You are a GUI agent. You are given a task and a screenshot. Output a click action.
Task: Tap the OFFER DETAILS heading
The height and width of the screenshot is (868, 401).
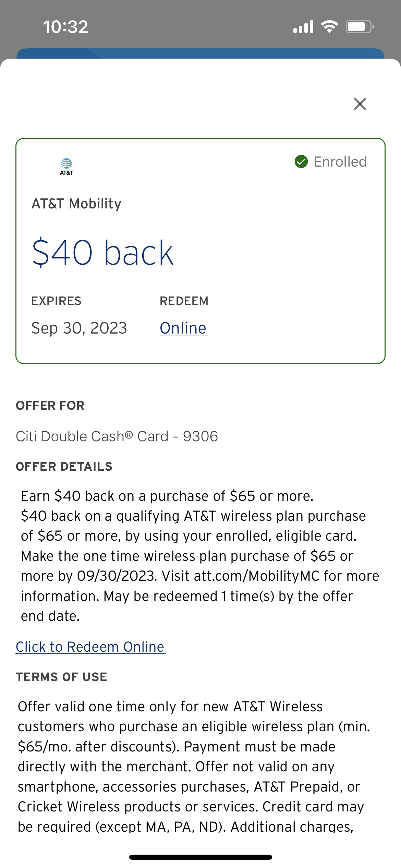point(64,467)
